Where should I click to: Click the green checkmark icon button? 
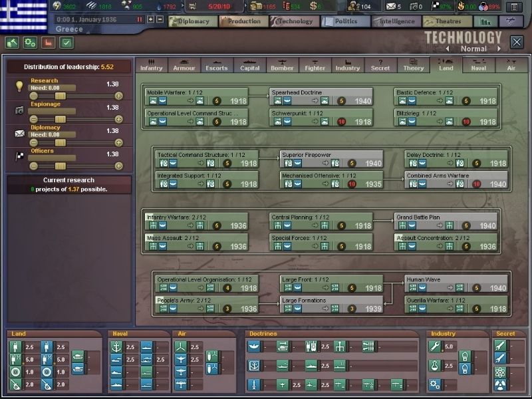66,43
